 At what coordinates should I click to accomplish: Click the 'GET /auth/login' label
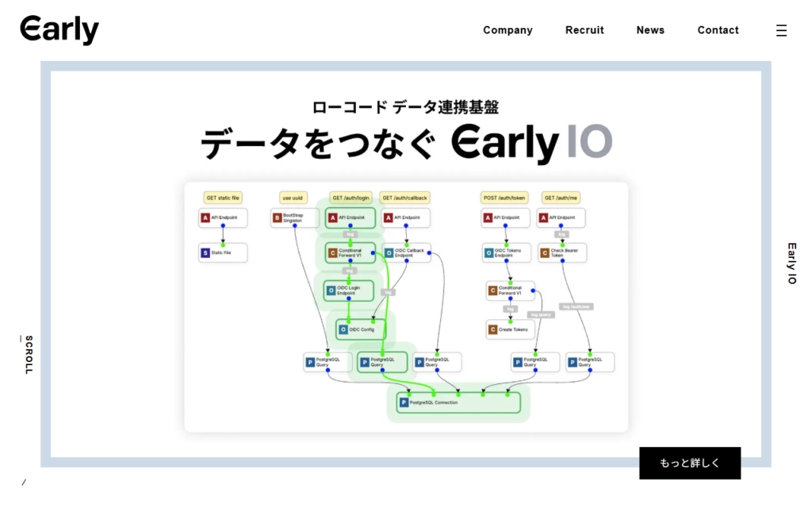click(350, 198)
